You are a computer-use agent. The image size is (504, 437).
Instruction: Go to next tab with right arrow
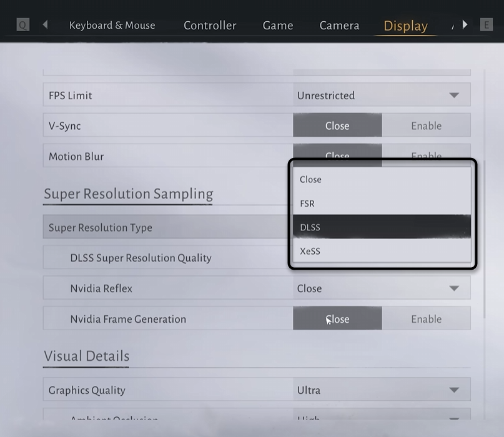click(x=465, y=24)
